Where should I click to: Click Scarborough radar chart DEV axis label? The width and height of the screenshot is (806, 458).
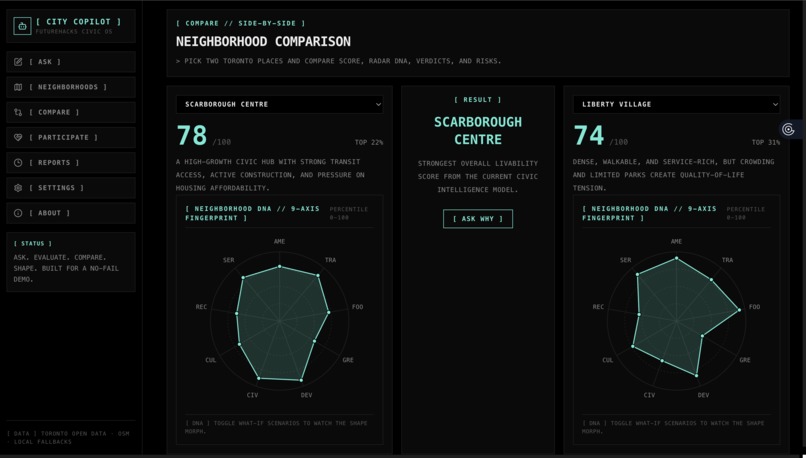point(306,395)
